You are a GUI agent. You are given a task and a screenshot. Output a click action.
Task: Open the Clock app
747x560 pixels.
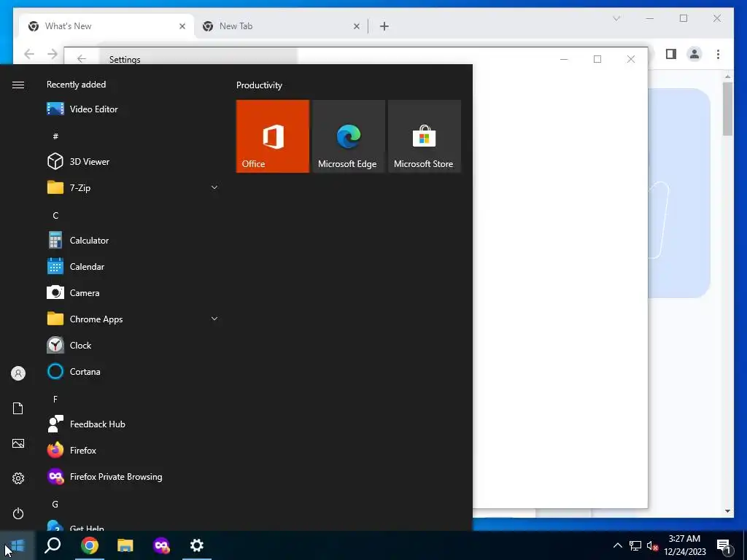point(133,345)
